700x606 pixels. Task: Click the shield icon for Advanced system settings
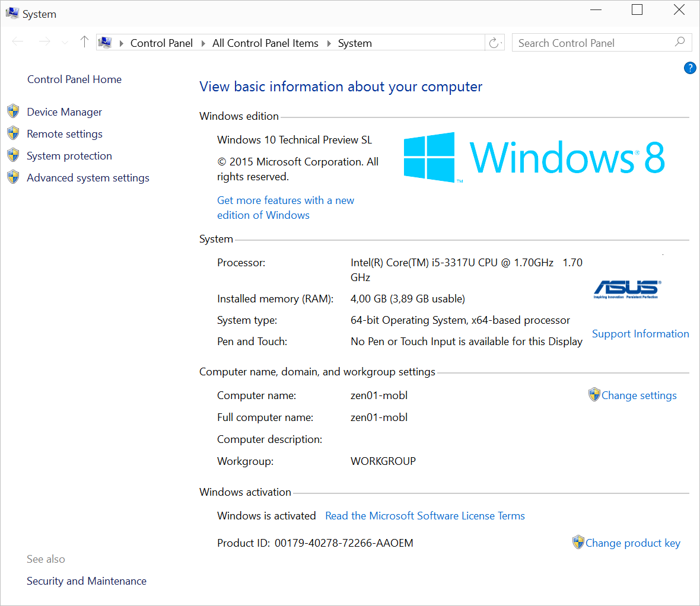coord(13,177)
